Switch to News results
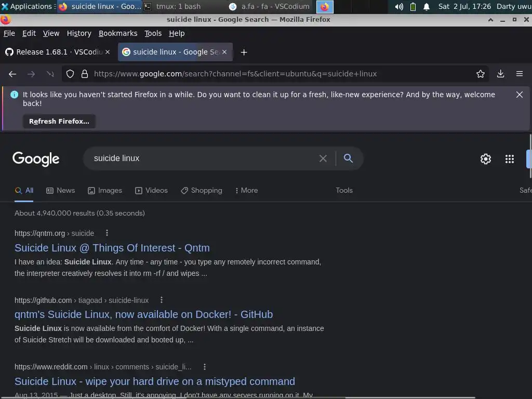 [x=60, y=191]
